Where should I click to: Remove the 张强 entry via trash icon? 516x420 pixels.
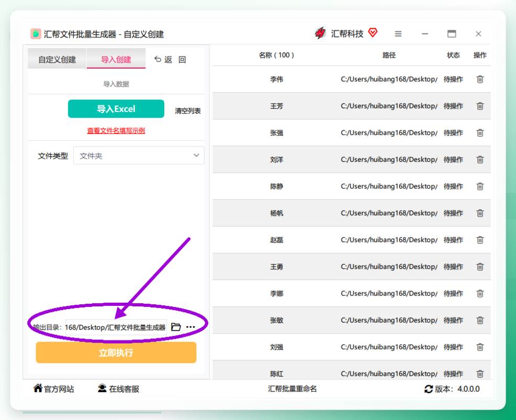click(480, 132)
